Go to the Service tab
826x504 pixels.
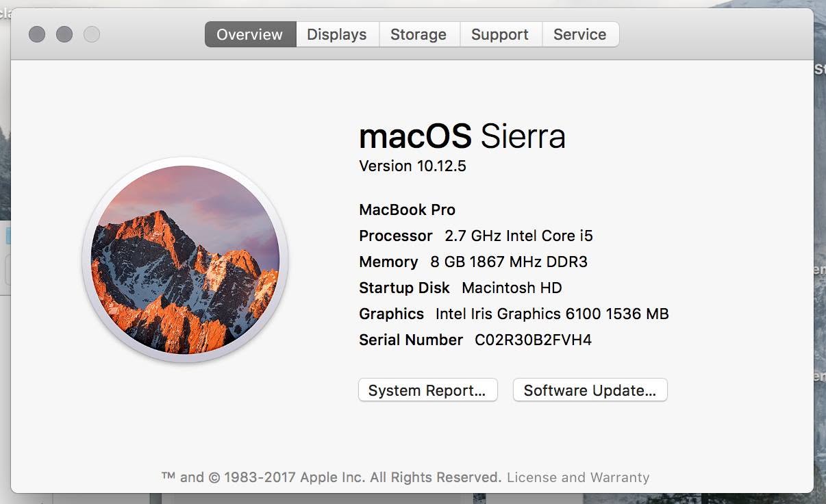tap(580, 34)
